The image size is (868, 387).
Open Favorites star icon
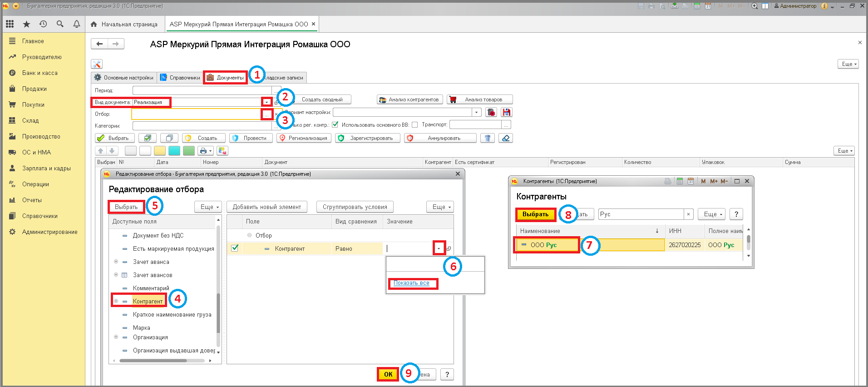27,24
